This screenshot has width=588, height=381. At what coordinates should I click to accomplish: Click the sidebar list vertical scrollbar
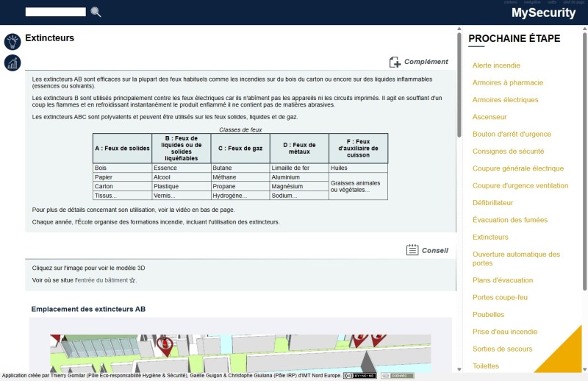(584, 162)
